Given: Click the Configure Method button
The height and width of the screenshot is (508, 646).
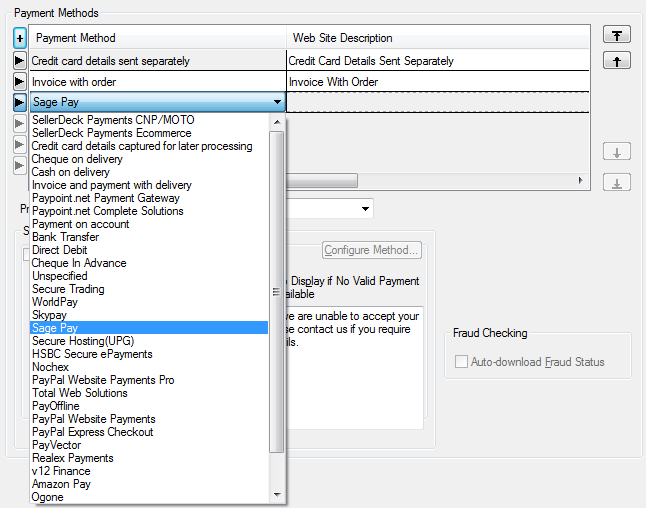Looking at the screenshot, I should [x=372, y=250].
